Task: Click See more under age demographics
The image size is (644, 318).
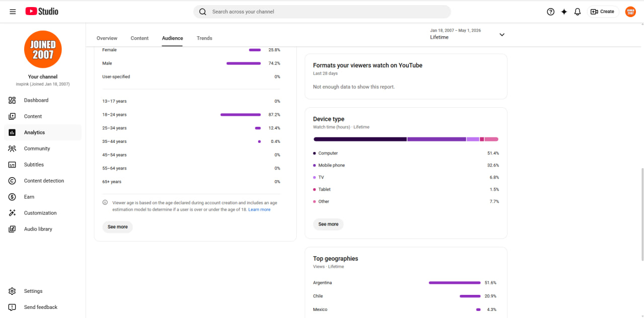Action: (x=118, y=227)
